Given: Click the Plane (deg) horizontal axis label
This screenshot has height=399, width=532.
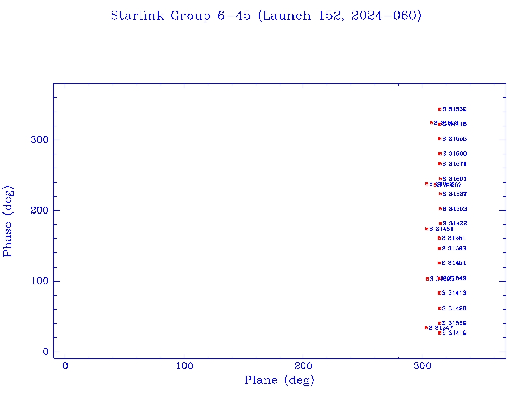Looking at the screenshot, I should coord(280,380).
